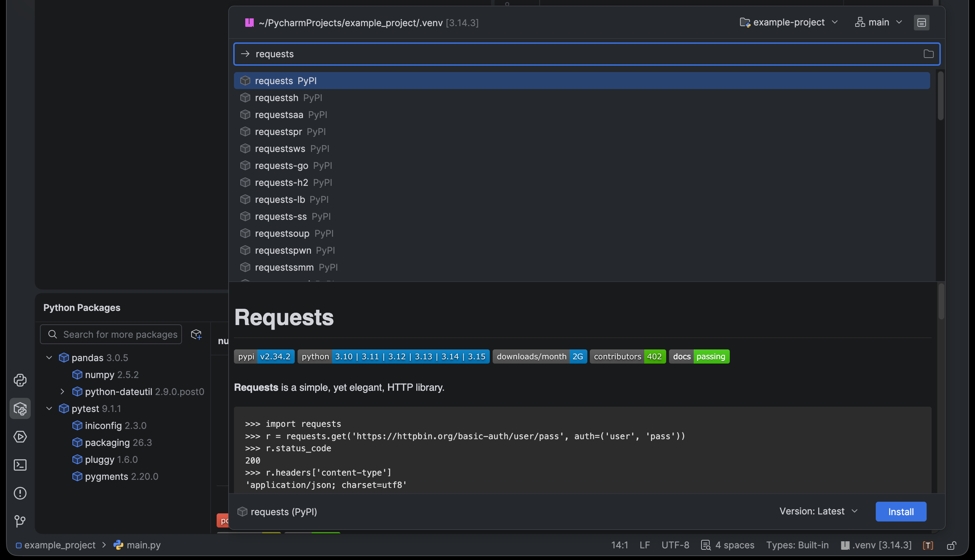The width and height of the screenshot is (975, 560).
Task: Click the purple interpreter icon before venv path
Action: (249, 23)
